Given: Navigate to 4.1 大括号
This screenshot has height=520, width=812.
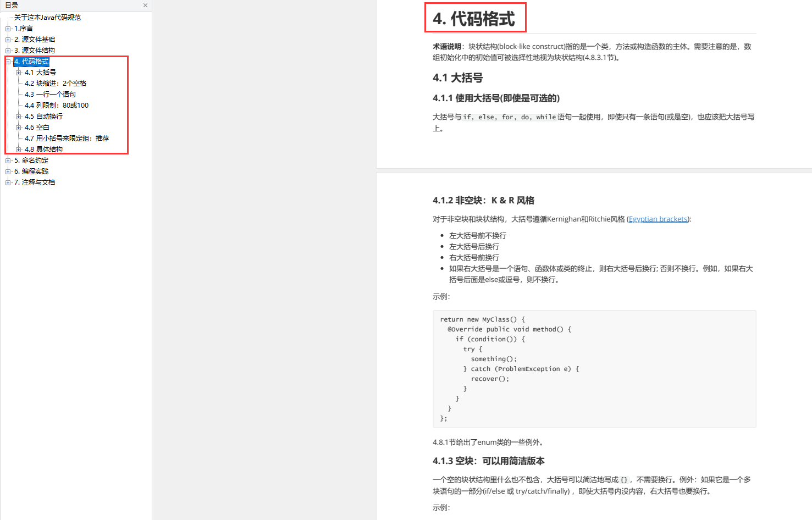Looking at the screenshot, I should point(40,73).
